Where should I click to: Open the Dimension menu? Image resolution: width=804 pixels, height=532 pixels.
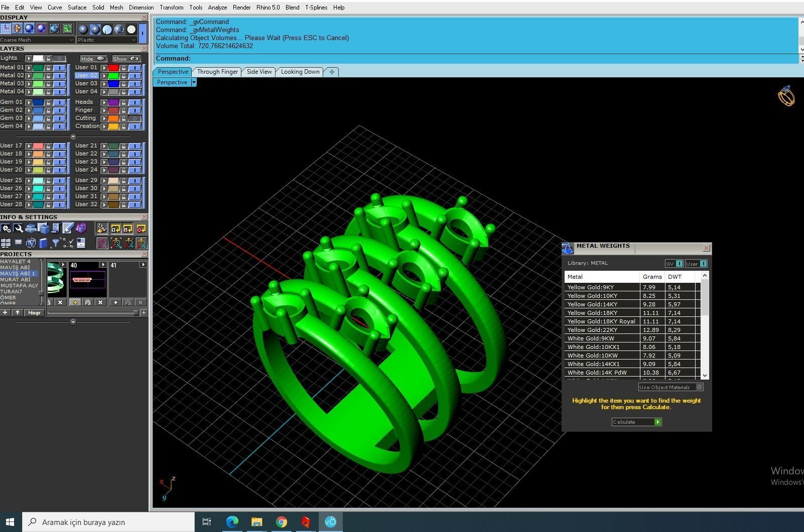141,8
